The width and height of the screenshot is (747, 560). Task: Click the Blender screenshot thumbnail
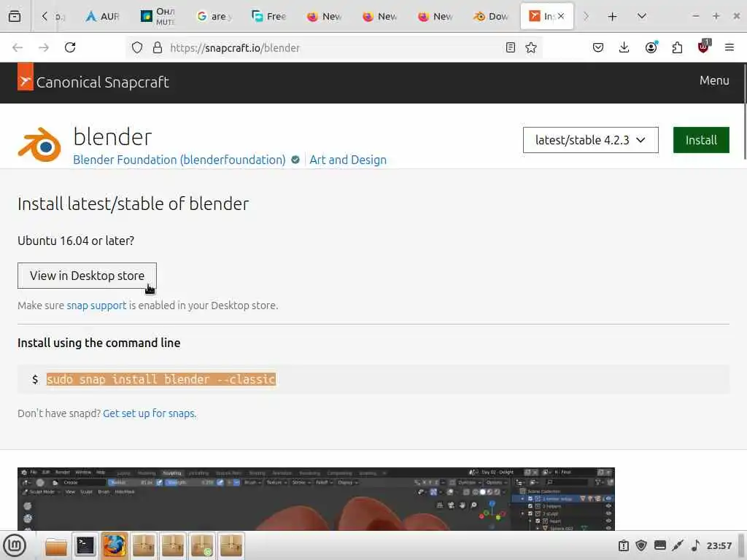click(316, 499)
